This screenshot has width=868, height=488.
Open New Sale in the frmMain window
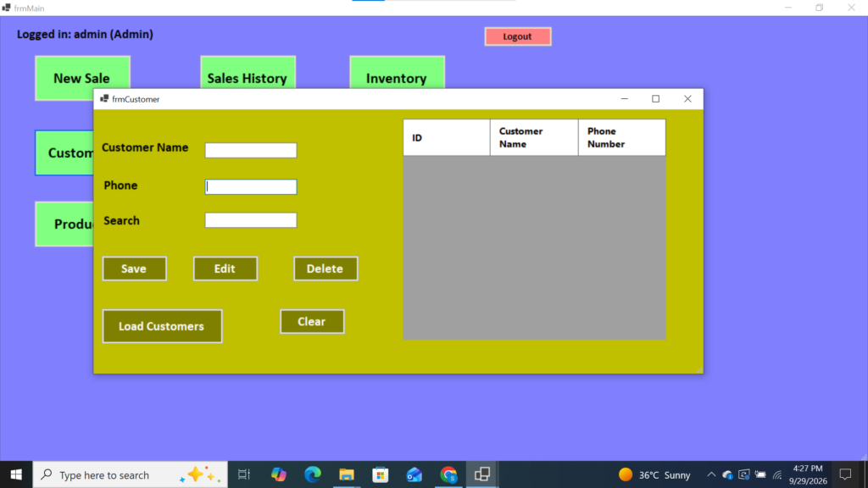pos(82,73)
